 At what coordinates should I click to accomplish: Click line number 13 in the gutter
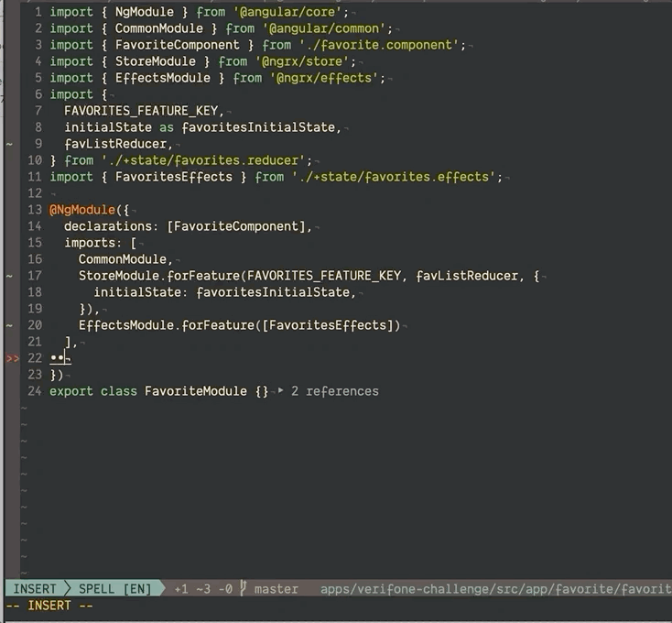click(35, 210)
